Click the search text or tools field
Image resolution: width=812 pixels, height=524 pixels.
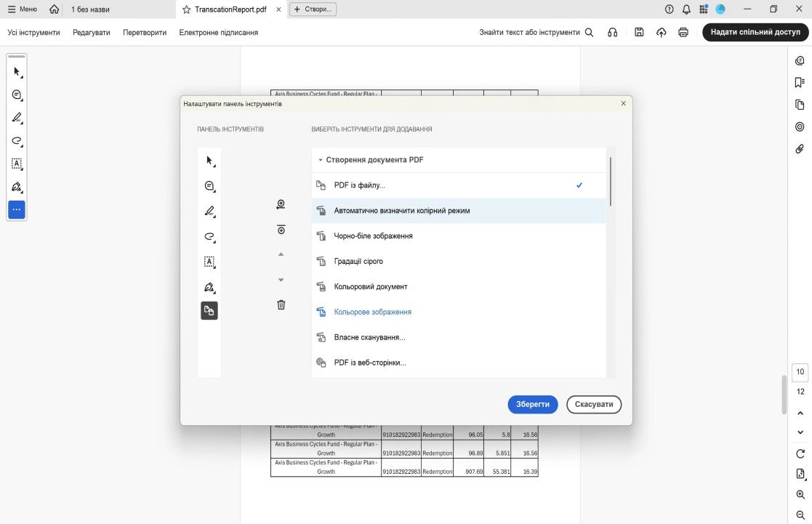click(x=536, y=32)
